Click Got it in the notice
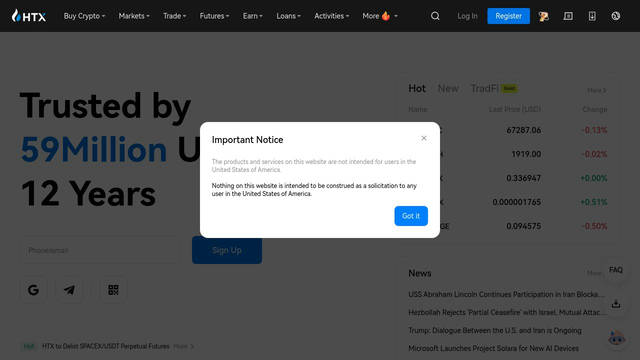The height and width of the screenshot is (360, 640). 411,216
